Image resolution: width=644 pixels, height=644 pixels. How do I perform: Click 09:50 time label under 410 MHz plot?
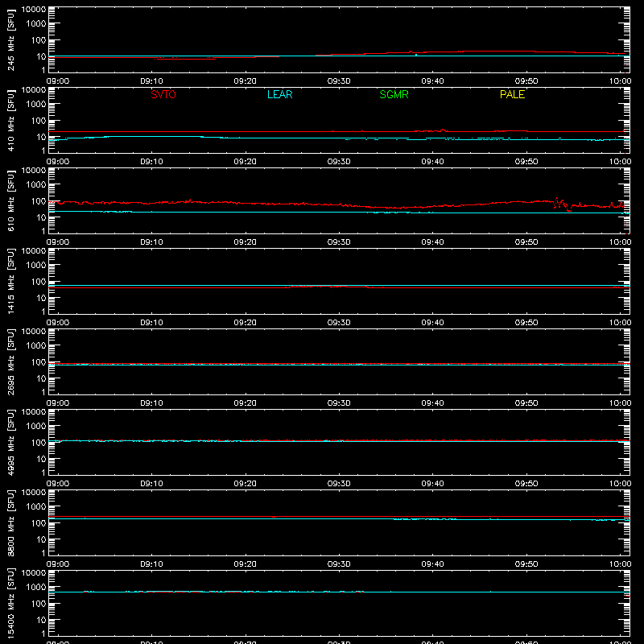526,162
